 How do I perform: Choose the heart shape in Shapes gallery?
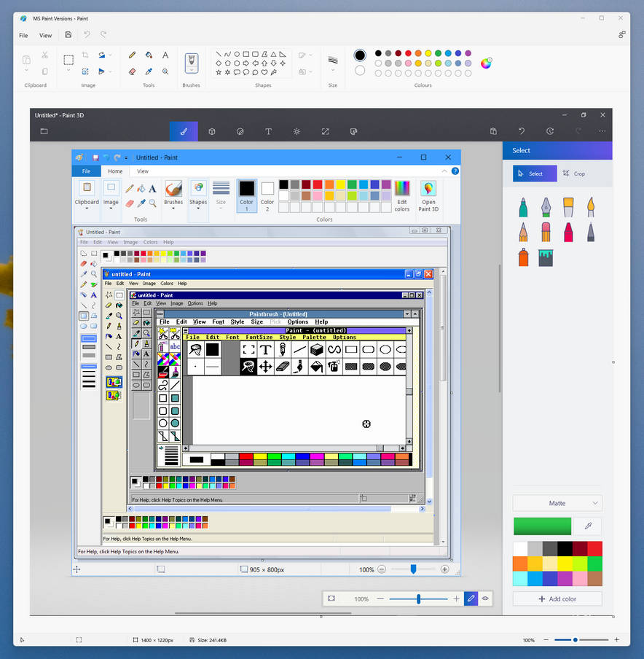[264, 72]
